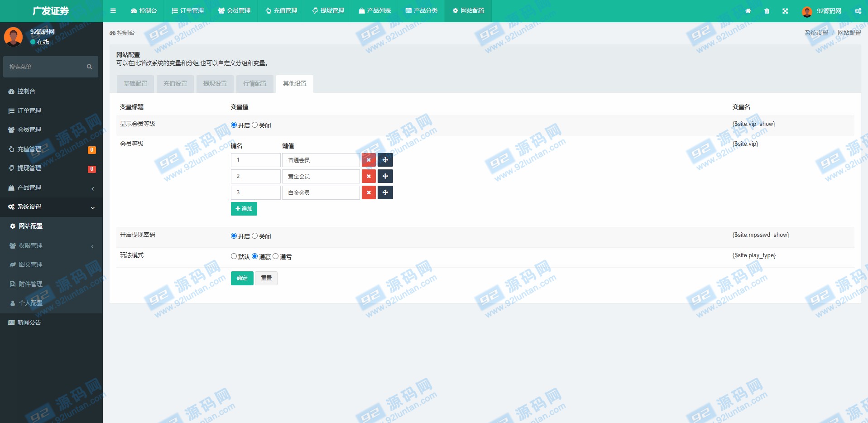The image size is (868, 423).
Task: Toggle the sidebar with the hamburger icon
Action: (x=113, y=11)
